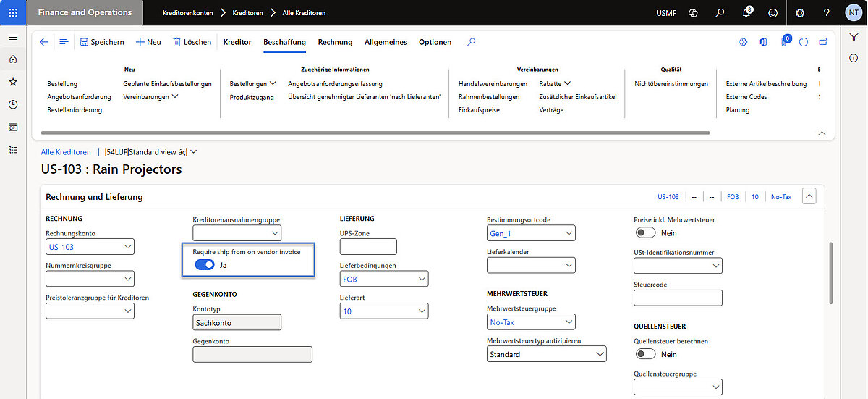Open the Recent clock icon in sidebar
Viewport: 868px width, 399px height.
13,105
